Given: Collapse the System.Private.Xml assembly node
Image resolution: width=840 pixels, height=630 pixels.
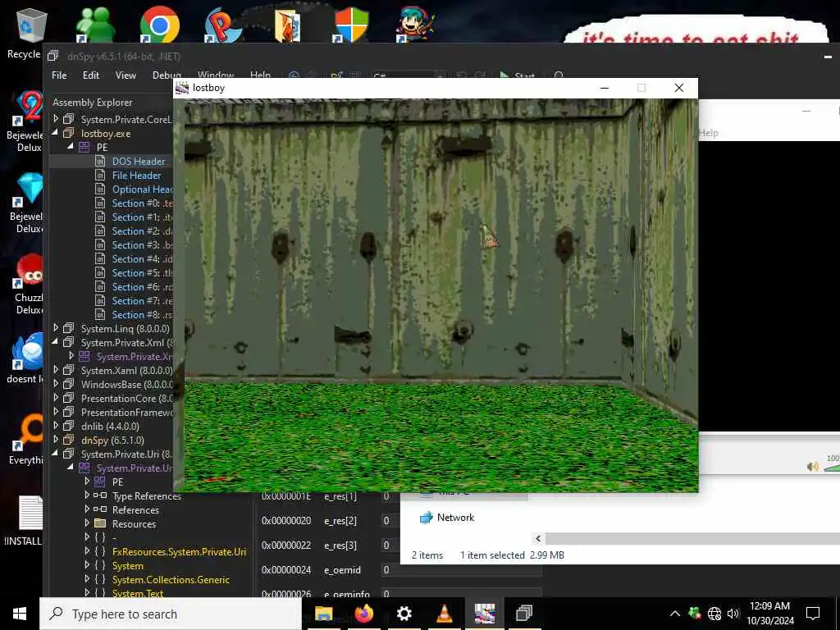Looking at the screenshot, I should 56,342.
